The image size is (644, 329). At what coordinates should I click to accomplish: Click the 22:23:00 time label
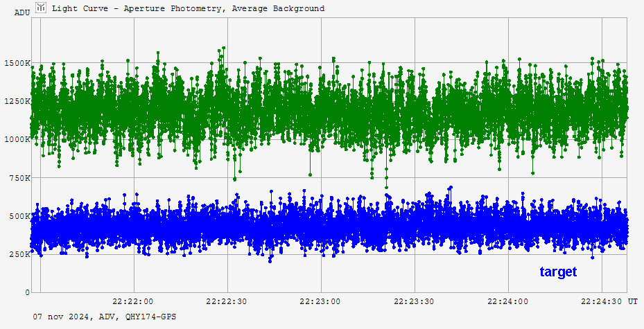point(320,301)
